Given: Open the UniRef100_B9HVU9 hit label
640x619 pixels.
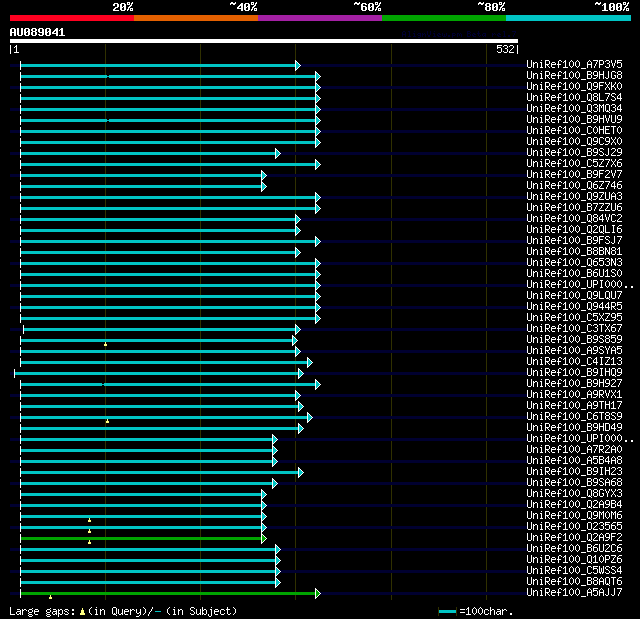Looking at the screenshot, I should (x=574, y=120).
